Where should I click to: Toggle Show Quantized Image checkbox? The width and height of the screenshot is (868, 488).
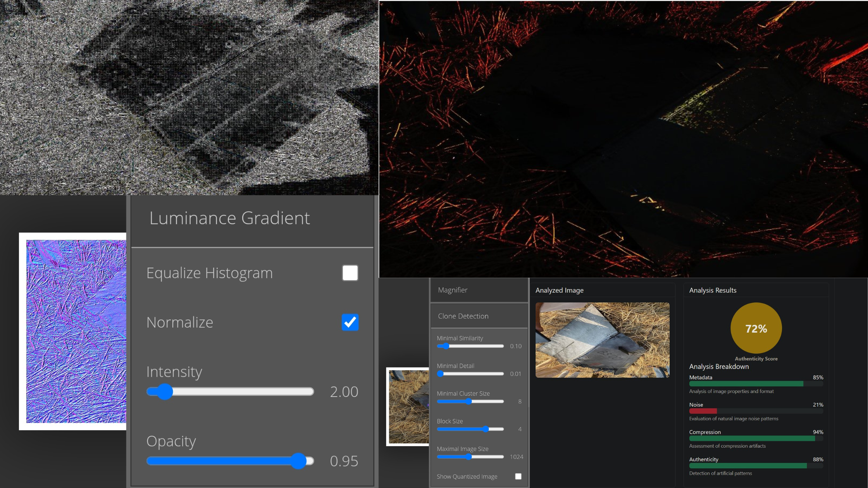pos(518,476)
